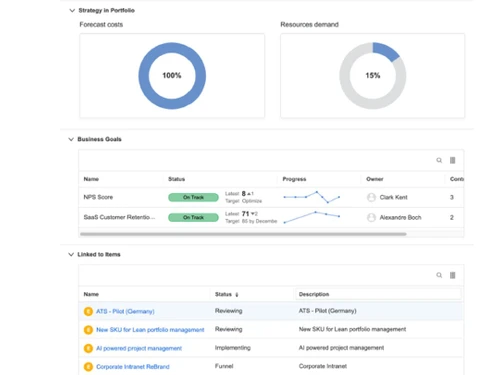Select the NPS Score row name
The width and height of the screenshot is (500, 375).
click(x=98, y=197)
